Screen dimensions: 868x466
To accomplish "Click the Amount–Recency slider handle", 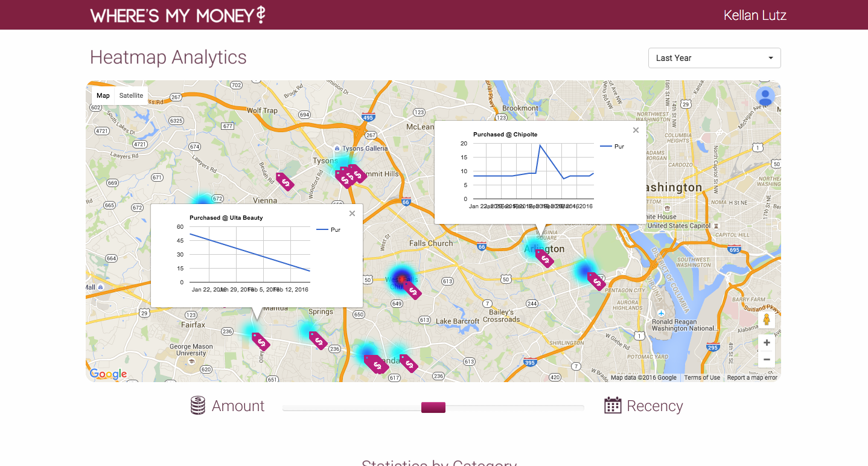I will [433, 407].
